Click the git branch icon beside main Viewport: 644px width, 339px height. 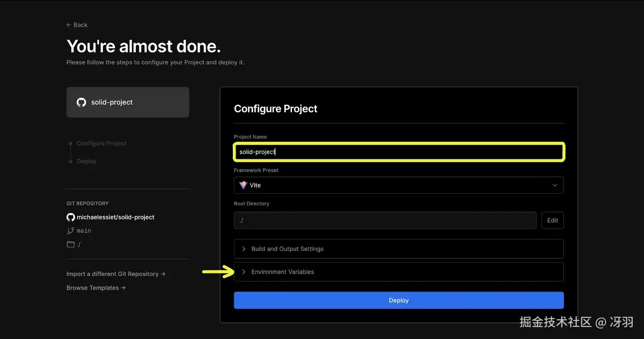(71, 231)
